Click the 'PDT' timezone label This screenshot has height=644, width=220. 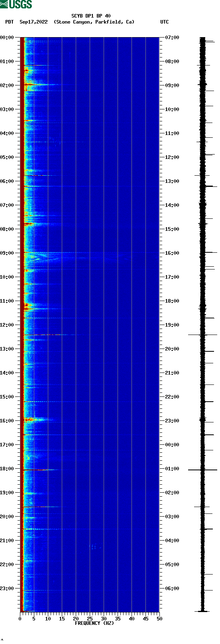tap(9, 22)
